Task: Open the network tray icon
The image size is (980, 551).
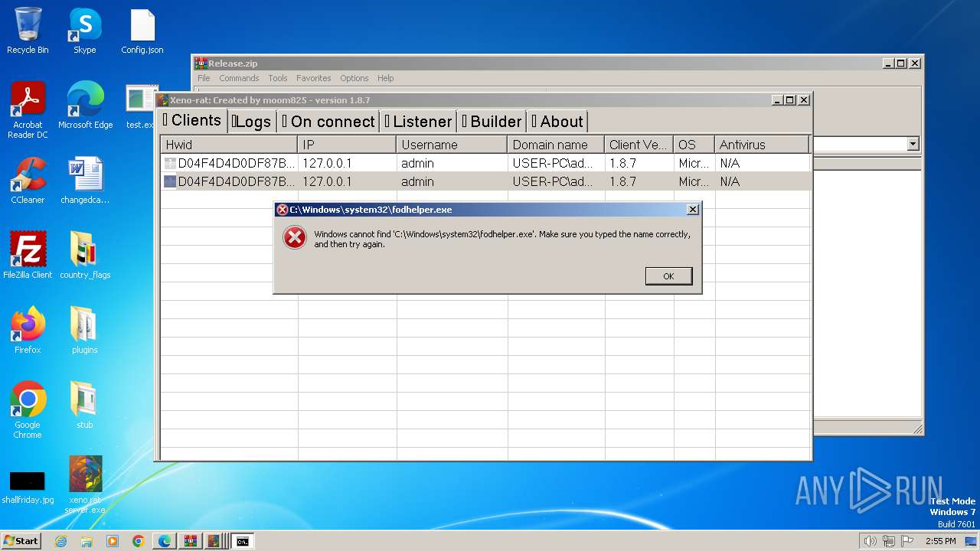Action: click(x=889, y=541)
